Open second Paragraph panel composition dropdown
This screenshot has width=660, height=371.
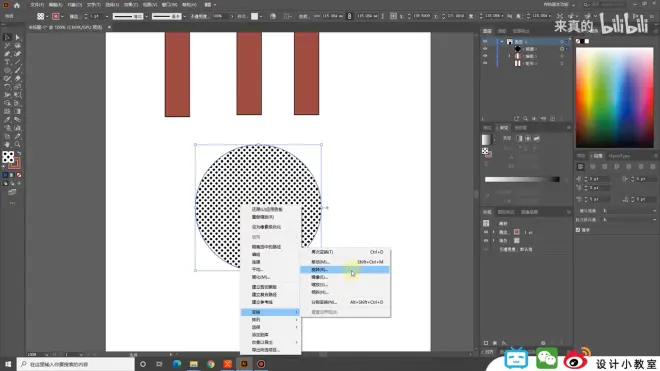(629, 220)
